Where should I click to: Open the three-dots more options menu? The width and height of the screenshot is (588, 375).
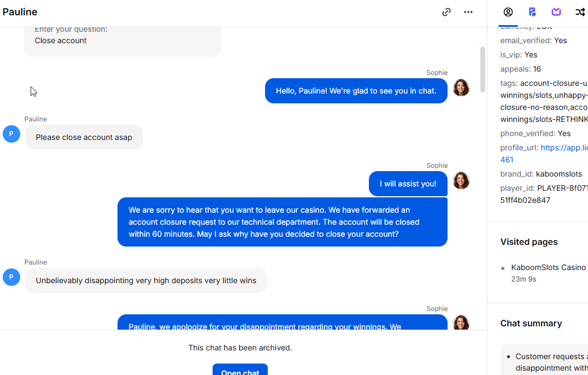pos(468,12)
